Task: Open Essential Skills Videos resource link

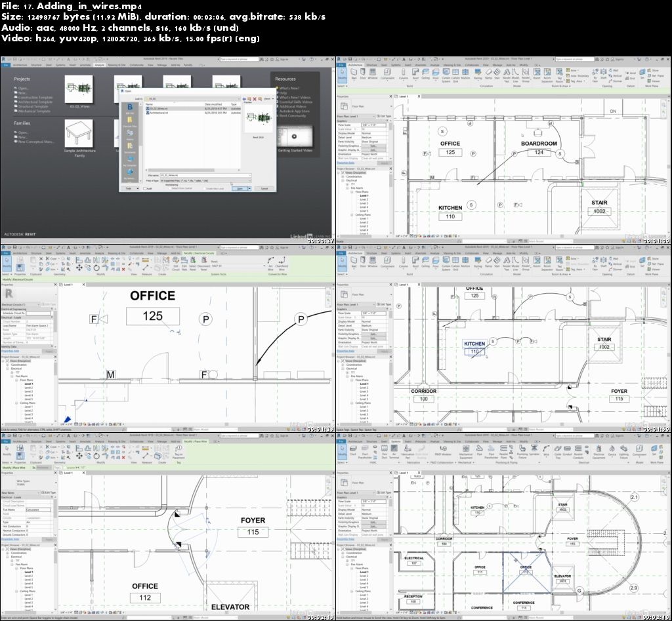Action: pos(296,102)
